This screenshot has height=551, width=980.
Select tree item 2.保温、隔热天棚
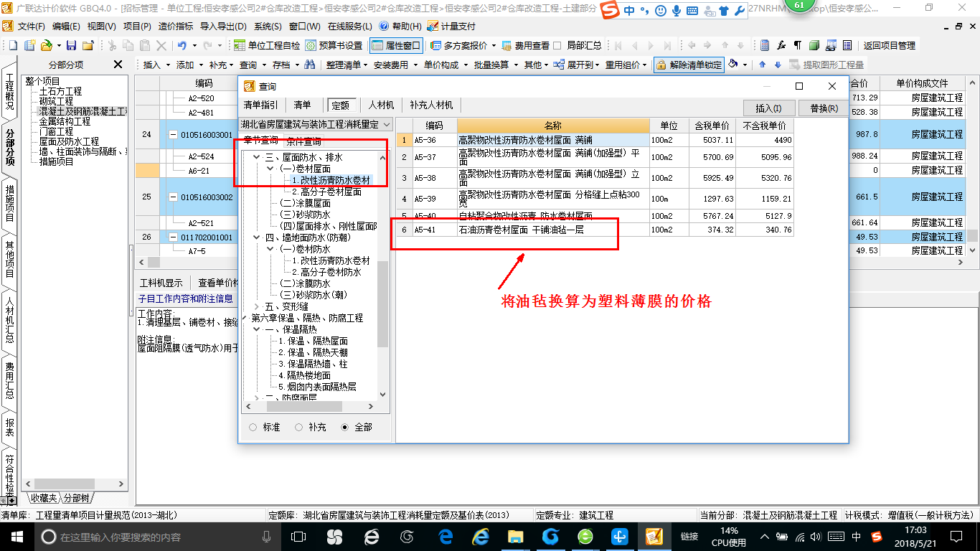(x=314, y=352)
